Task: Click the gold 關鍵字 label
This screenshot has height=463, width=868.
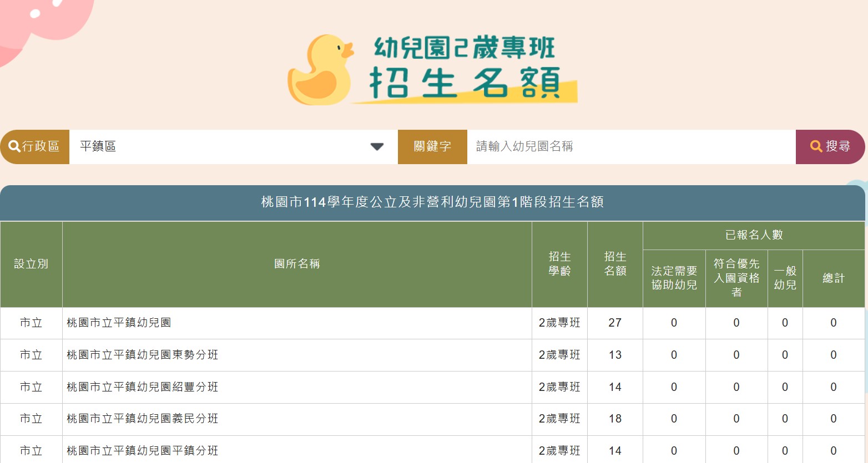Action: [432, 146]
